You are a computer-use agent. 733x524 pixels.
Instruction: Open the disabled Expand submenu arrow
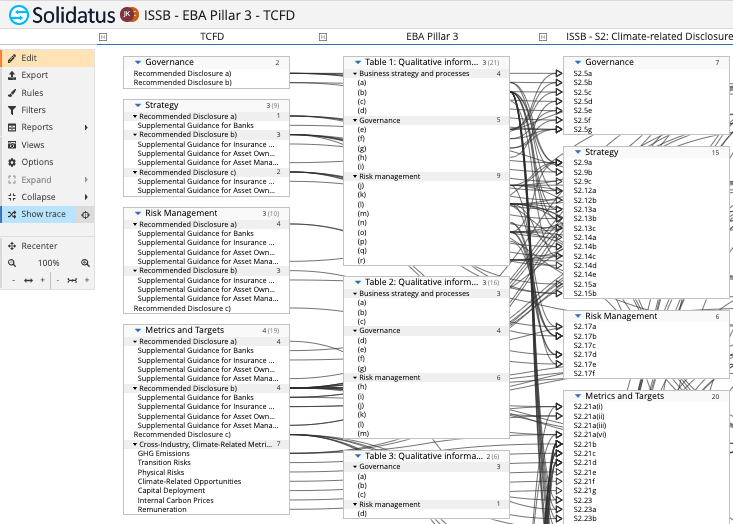(x=86, y=179)
